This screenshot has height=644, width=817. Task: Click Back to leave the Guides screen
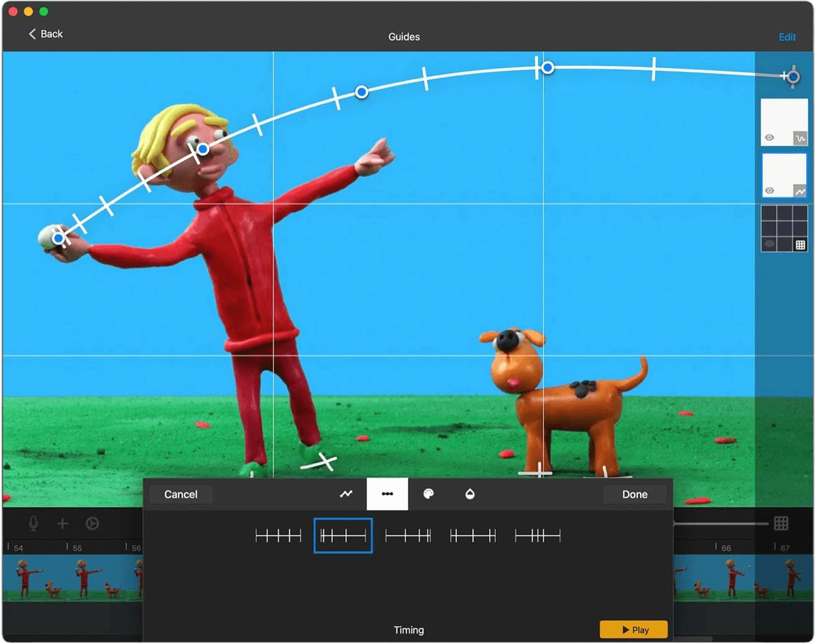[45, 33]
